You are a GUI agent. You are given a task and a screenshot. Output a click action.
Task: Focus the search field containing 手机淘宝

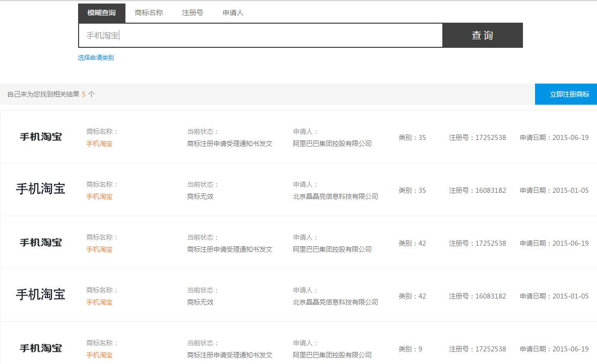pyautogui.click(x=260, y=35)
